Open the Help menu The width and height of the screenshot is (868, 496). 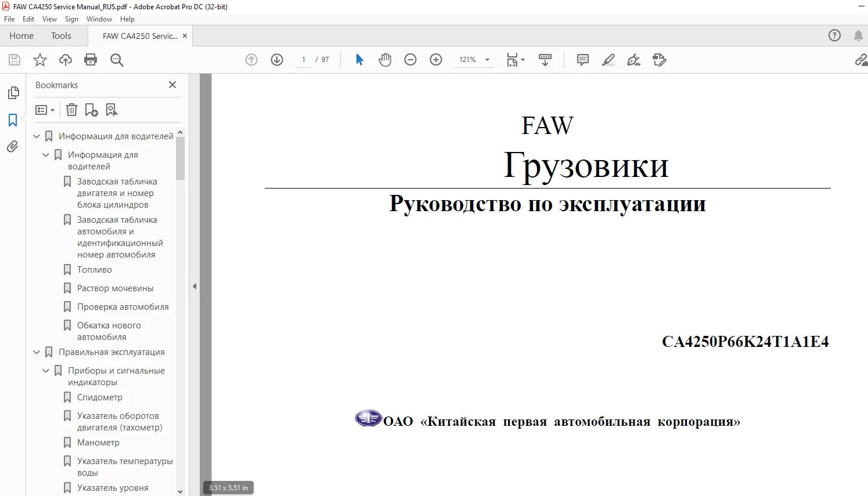click(x=127, y=19)
